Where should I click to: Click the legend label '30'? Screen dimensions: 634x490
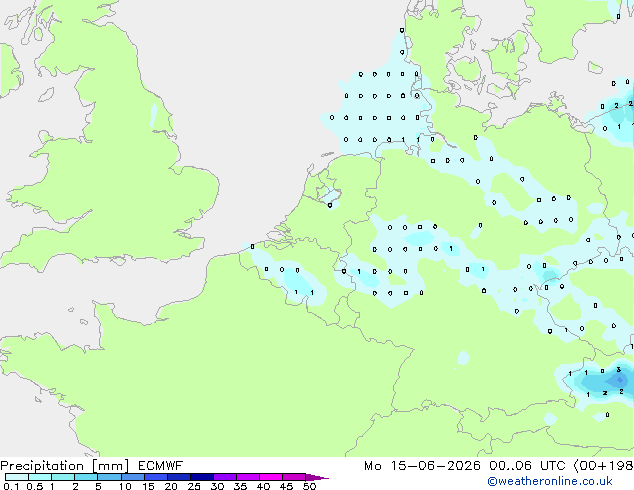(x=217, y=486)
